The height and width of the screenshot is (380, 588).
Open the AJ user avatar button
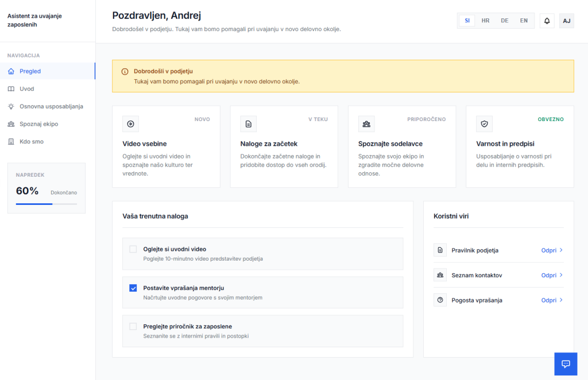pyautogui.click(x=566, y=21)
